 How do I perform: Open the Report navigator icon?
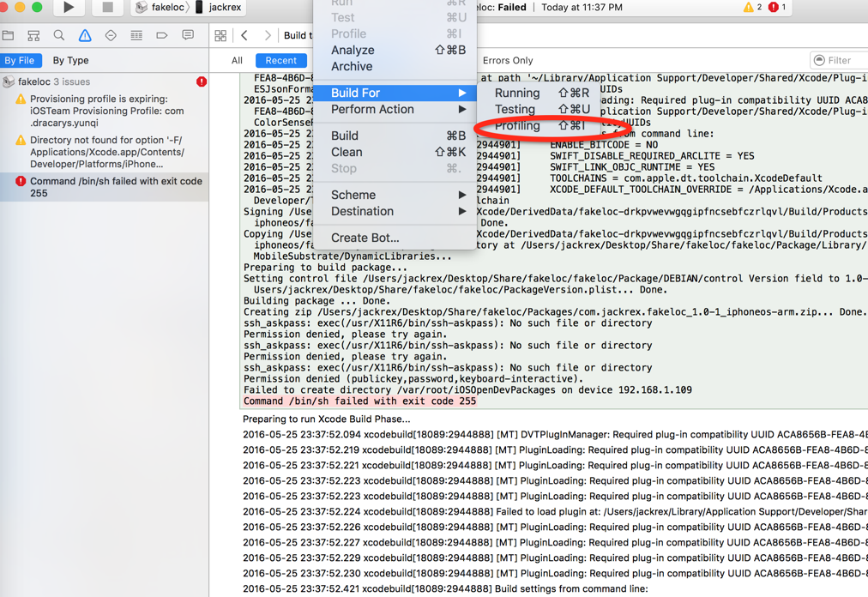188,36
